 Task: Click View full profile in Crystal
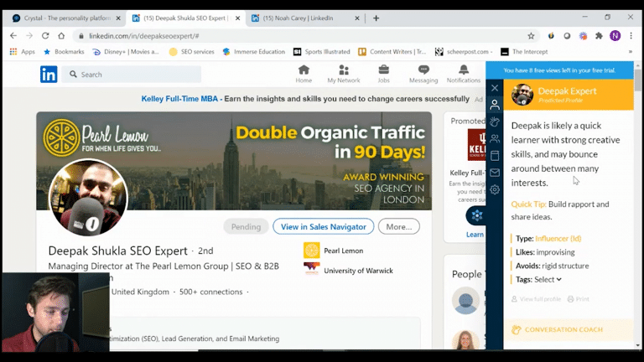(x=536, y=299)
